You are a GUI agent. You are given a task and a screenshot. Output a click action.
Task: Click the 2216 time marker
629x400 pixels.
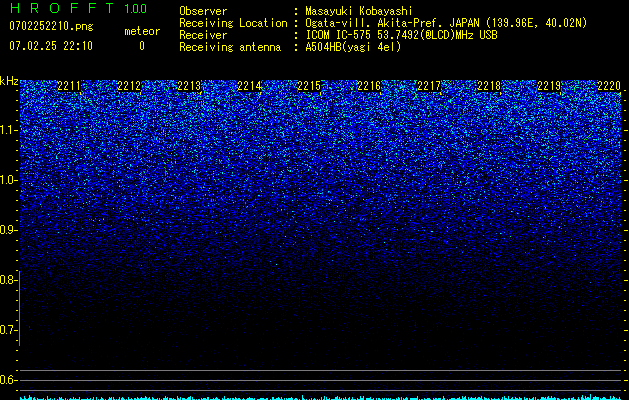[x=369, y=86]
